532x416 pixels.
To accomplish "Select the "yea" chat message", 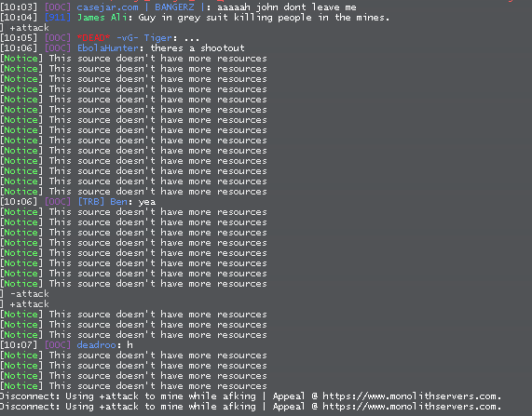I will tap(147, 202).
